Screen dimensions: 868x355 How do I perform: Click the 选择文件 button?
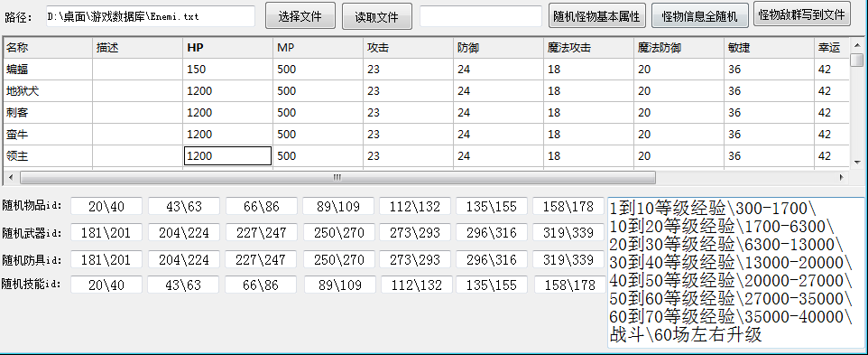300,15
